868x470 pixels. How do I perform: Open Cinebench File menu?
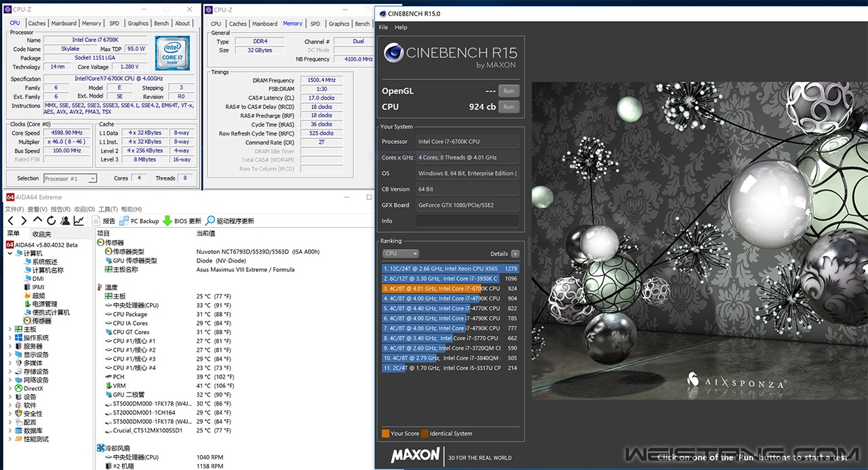point(383,27)
